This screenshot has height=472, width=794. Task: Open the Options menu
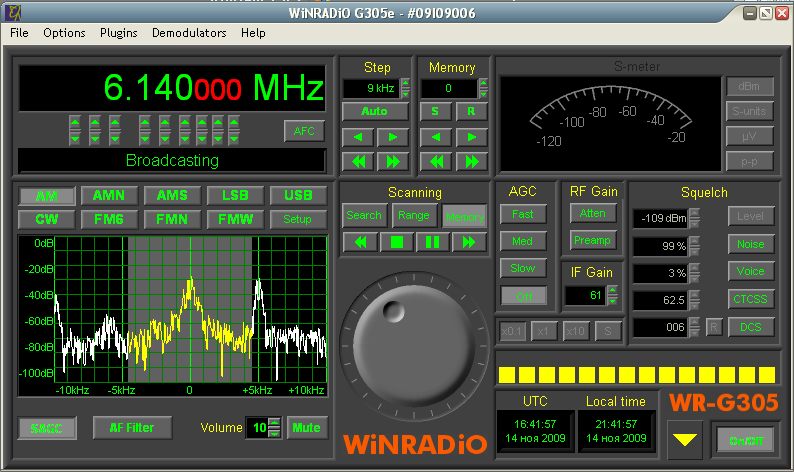64,33
